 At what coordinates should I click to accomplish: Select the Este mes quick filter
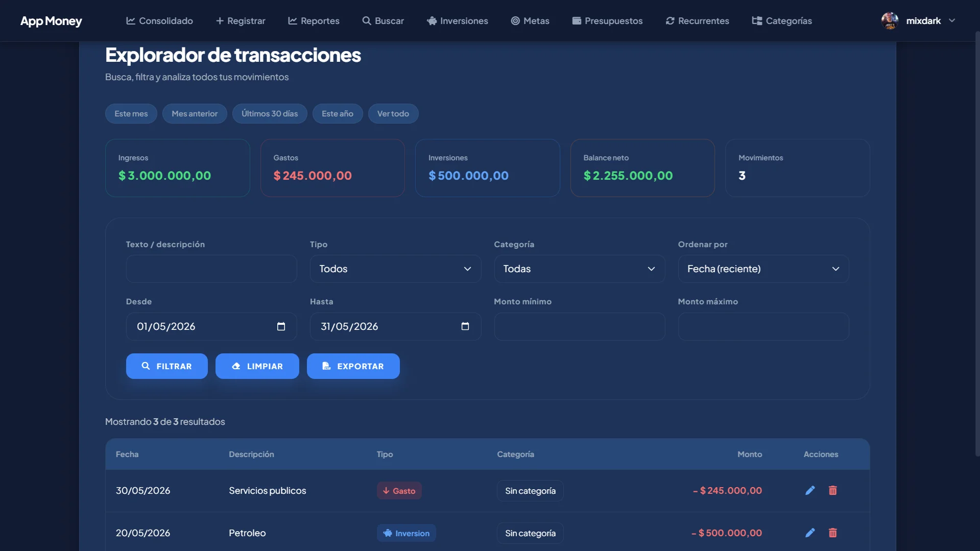coord(131,113)
